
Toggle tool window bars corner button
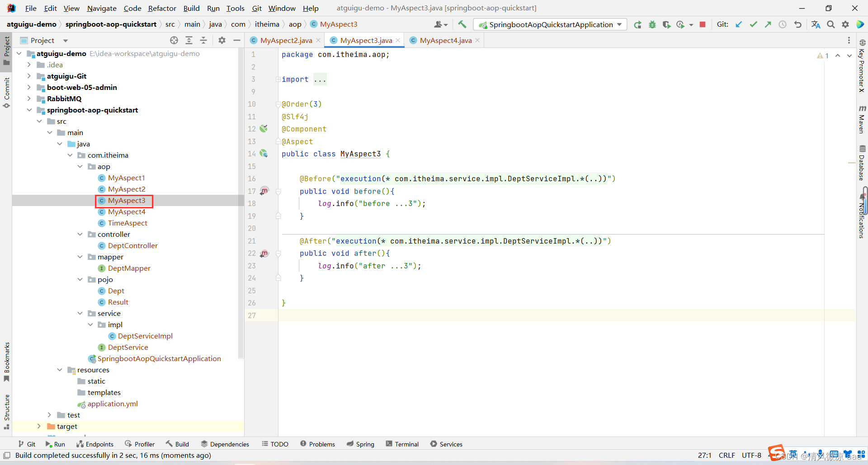(x=7, y=455)
